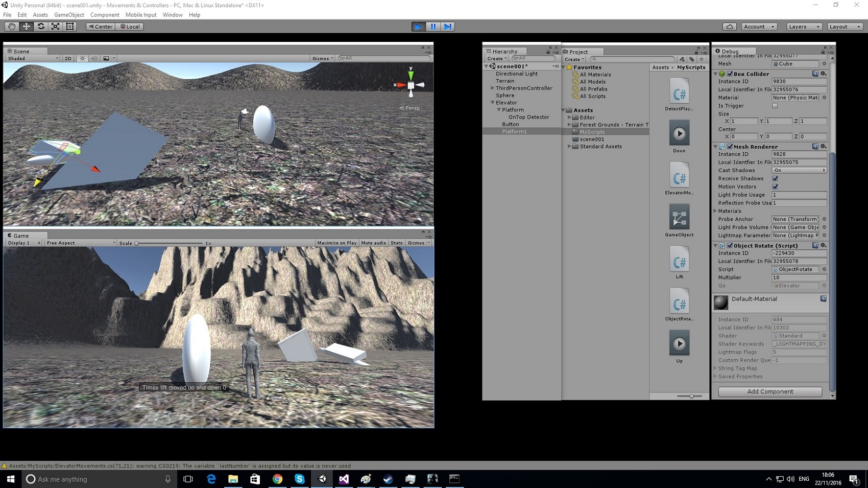The image size is (868, 488).
Task: Open Default-Material help icon
Action: coord(823,298)
